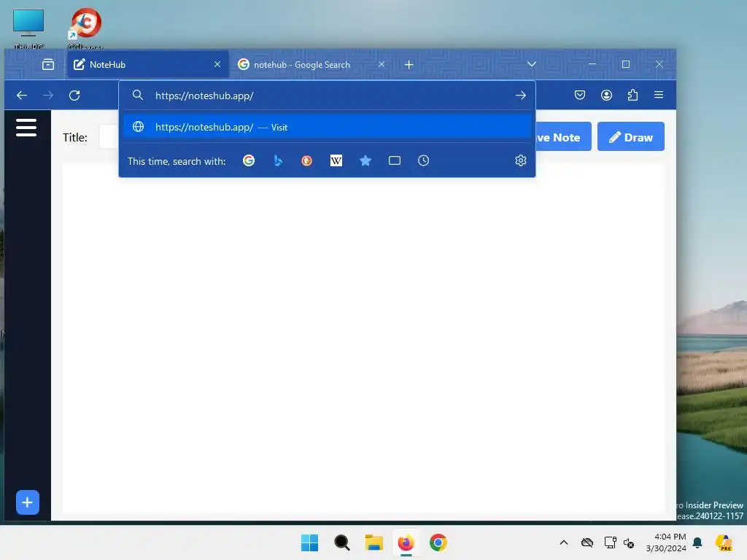
Task: Search this time with Google
Action: click(249, 160)
